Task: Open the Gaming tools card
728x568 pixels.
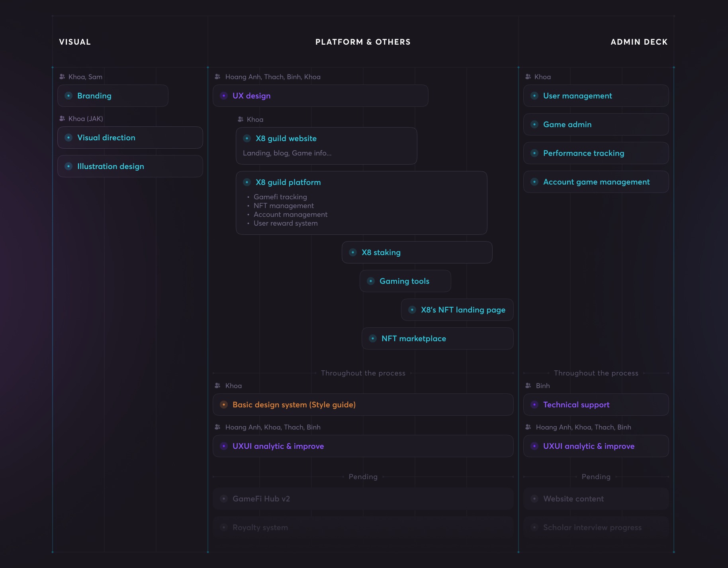Action: coord(405,281)
